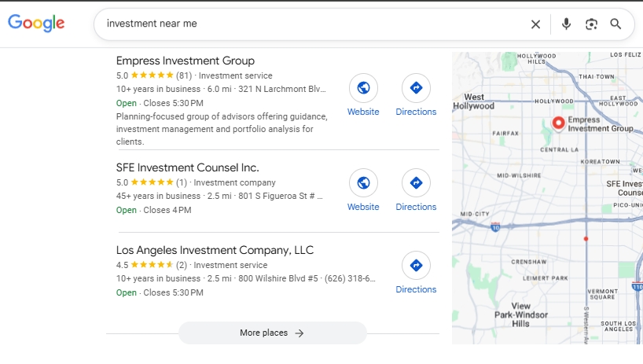Open SFE Investment Counsel Inc. listing
This screenshot has width=643, height=364.
(187, 167)
